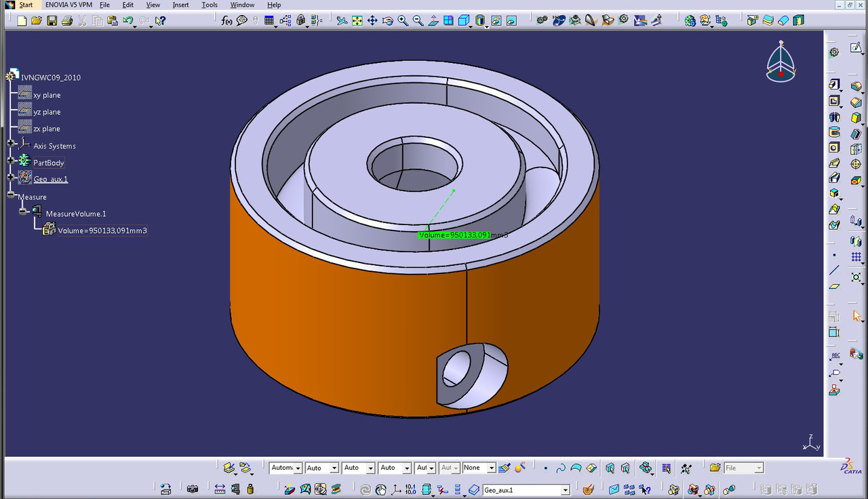Expand the Axis Systems tree node
Image resolution: width=868 pixels, height=499 pixels.
coord(11,143)
